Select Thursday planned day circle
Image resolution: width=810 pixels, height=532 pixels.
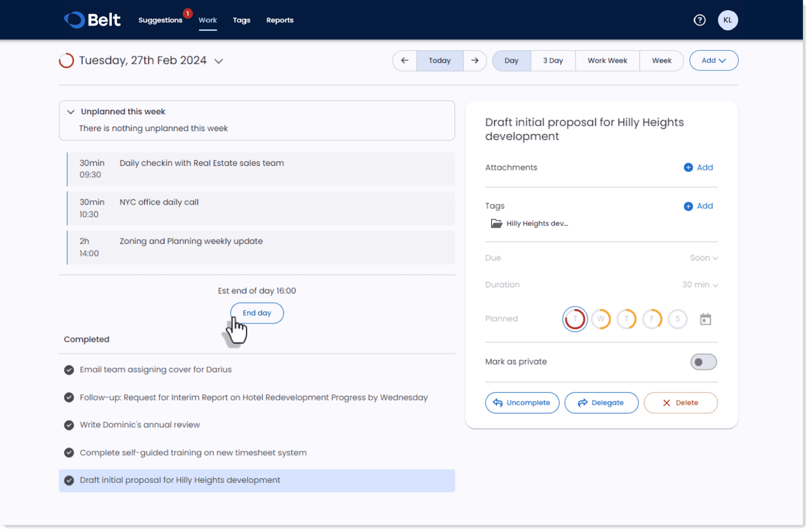[627, 319]
